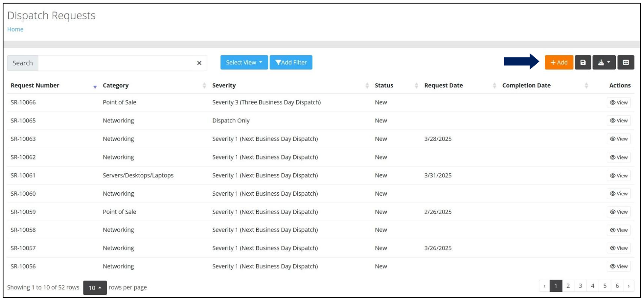Screen dimensions: 644x301
Task: Go to page 6
Action: tap(617, 286)
